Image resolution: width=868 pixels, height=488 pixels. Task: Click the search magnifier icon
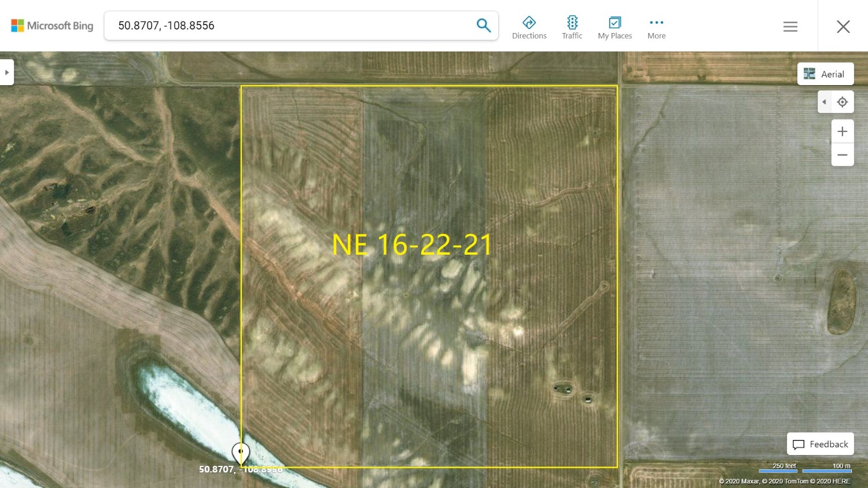pos(483,25)
